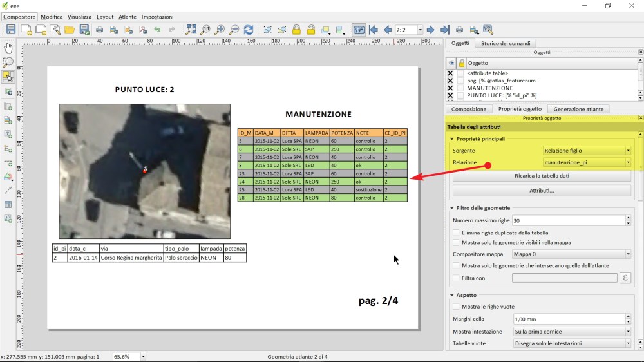This screenshot has height=362, width=644.
Task: Click the 'Attributi...' button
Action: click(x=542, y=191)
